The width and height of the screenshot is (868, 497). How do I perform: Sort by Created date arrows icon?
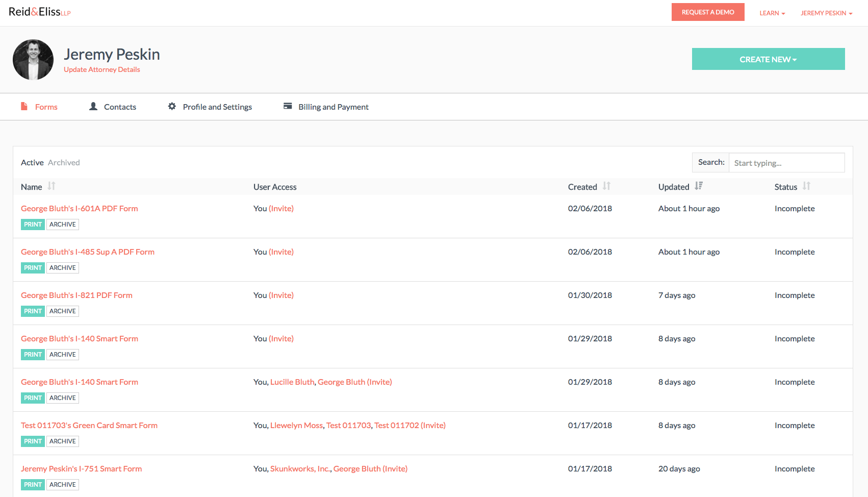(606, 186)
